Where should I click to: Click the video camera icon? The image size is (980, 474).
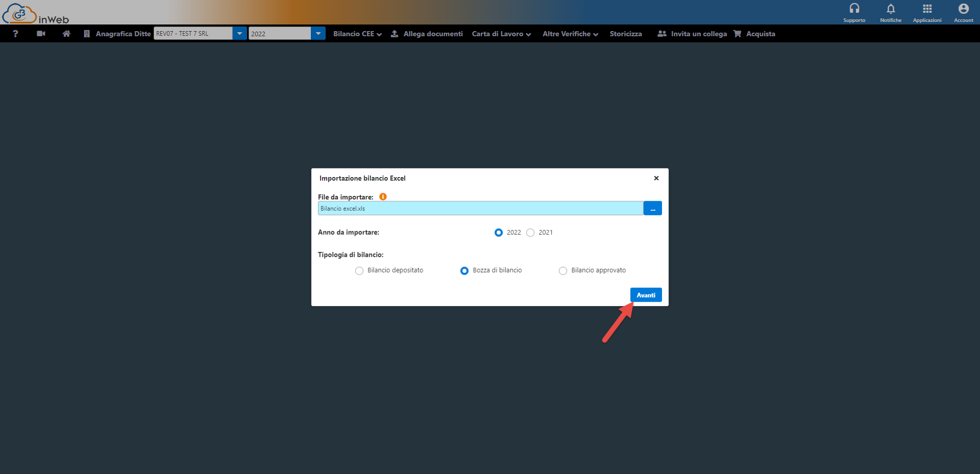pos(41,34)
